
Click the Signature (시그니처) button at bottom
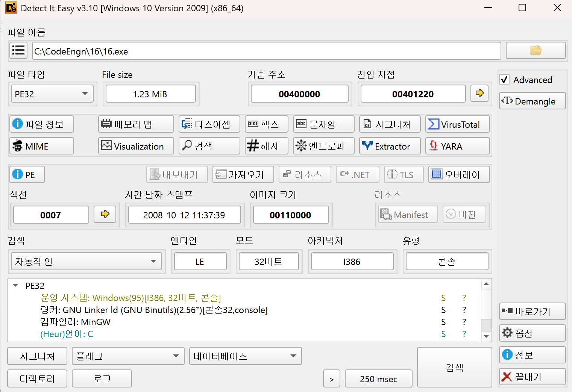coord(37,356)
